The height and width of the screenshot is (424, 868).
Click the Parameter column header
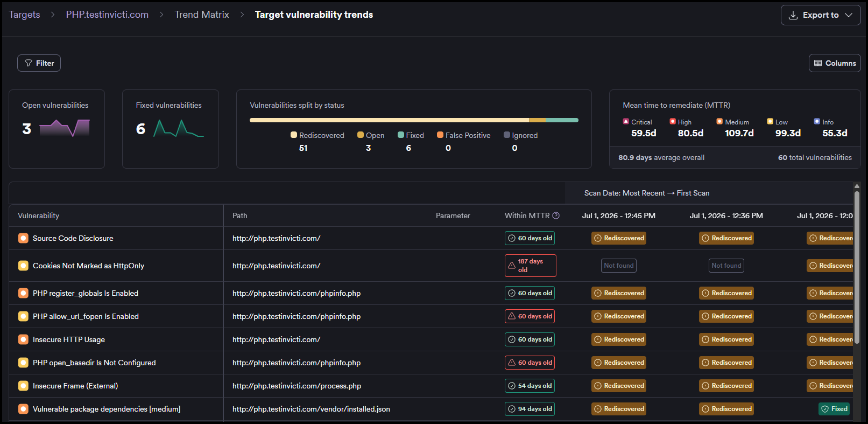[x=453, y=216]
